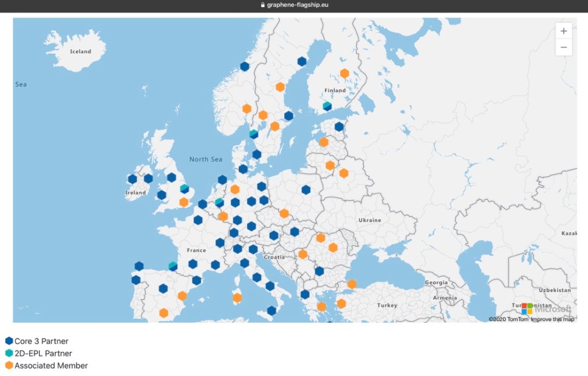Click the 2D-EPL Partner legend hexagon

click(x=9, y=353)
